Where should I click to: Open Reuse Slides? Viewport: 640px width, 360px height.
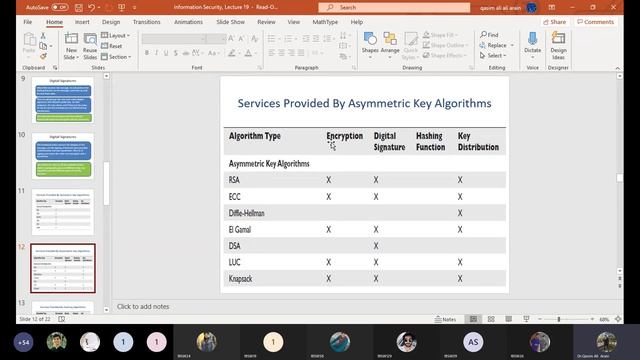pos(90,46)
